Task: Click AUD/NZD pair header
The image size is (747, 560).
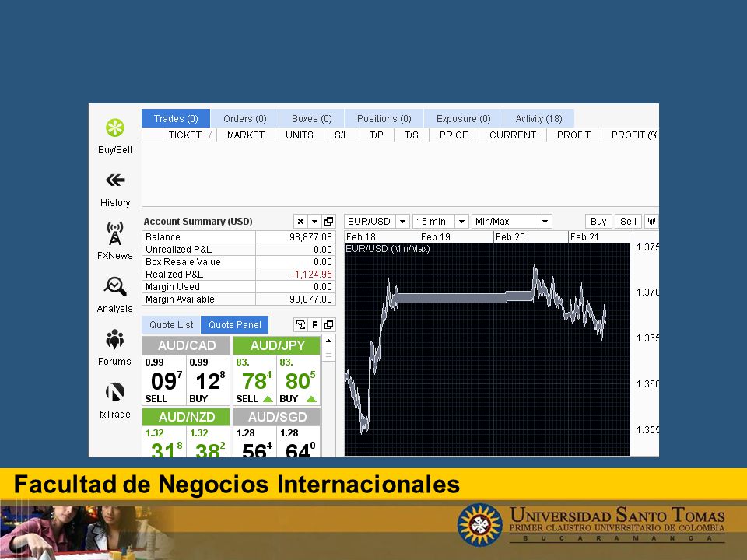Action: pyautogui.click(x=186, y=417)
